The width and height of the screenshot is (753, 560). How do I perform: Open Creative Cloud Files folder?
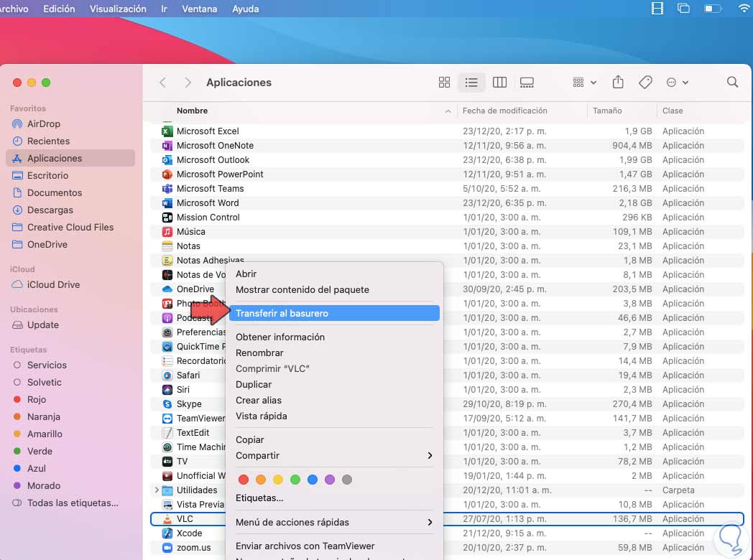(70, 228)
